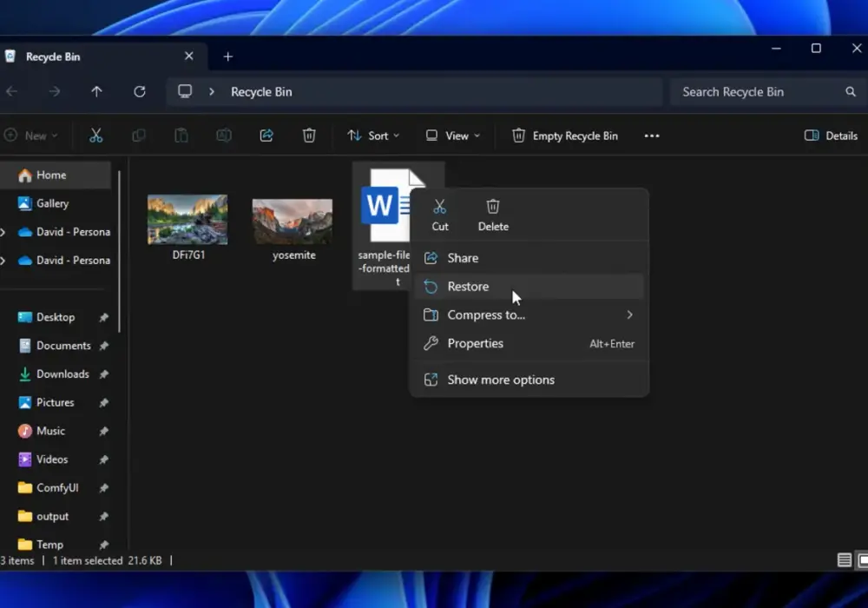Select the sample-file-formatted Word document
The height and width of the screenshot is (608, 868).
(385, 226)
